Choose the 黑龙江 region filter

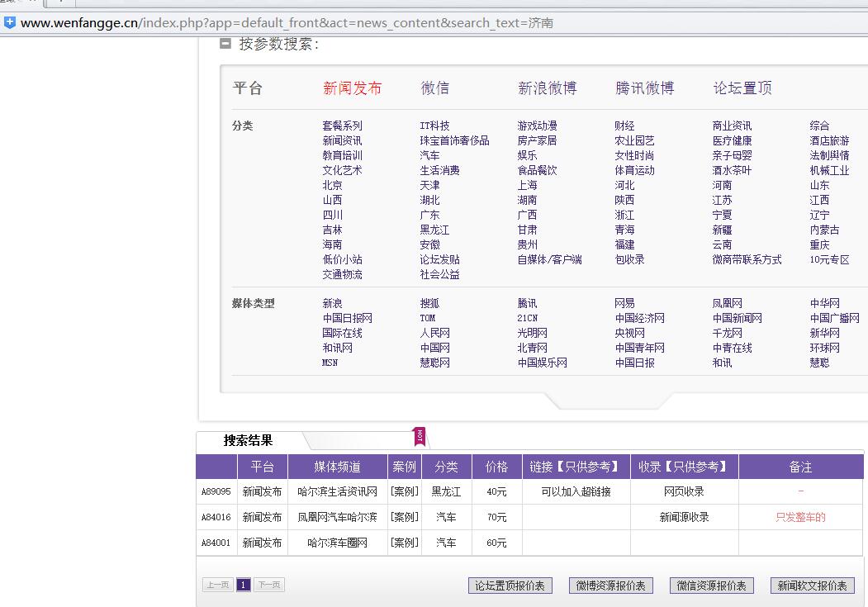click(434, 230)
